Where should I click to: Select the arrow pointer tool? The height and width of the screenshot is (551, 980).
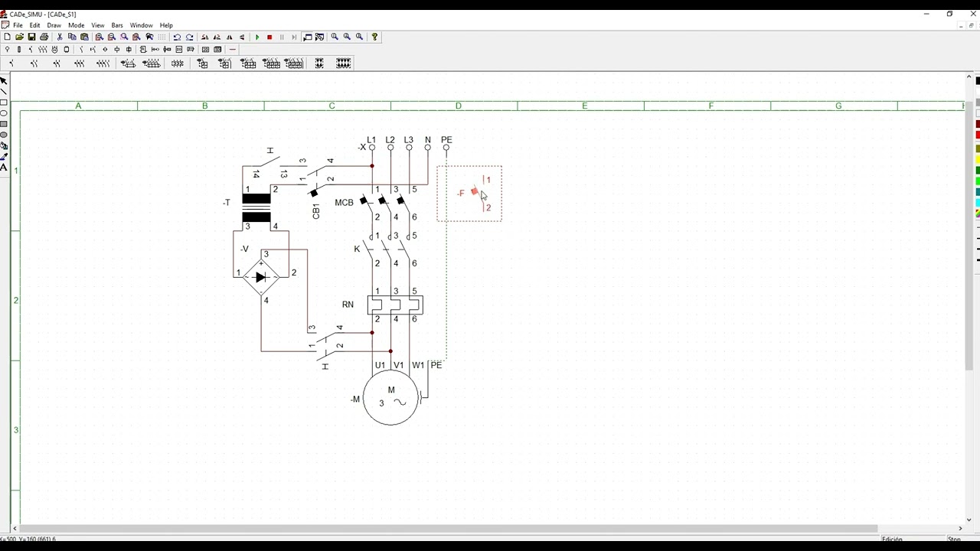(x=4, y=80)
